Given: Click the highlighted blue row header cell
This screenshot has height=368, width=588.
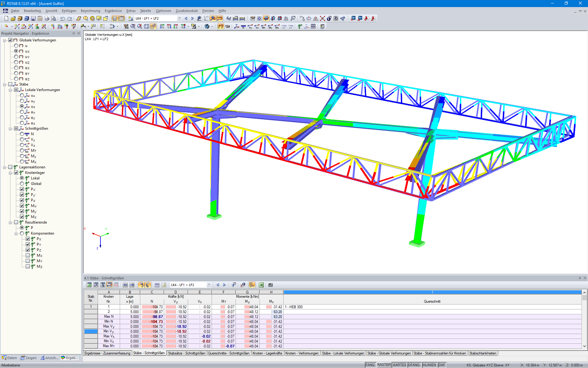Looking at the screenshot, I should 91,332.
